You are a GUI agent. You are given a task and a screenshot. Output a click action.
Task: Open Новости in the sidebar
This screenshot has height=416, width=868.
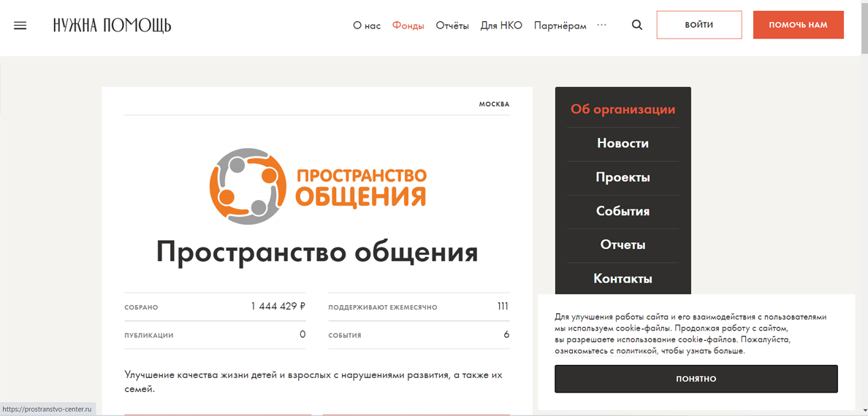coord(623,143)
